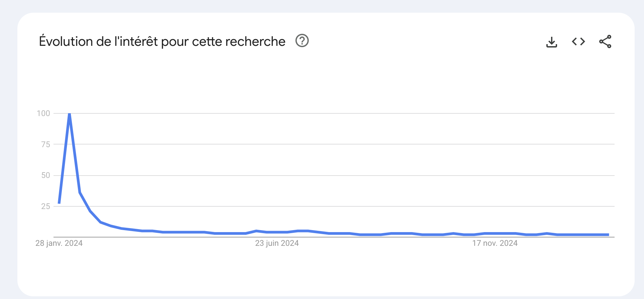This screenshot has height=299, width=644.
Task: Download the chart data as CSV
Action: tap(551, 42)
